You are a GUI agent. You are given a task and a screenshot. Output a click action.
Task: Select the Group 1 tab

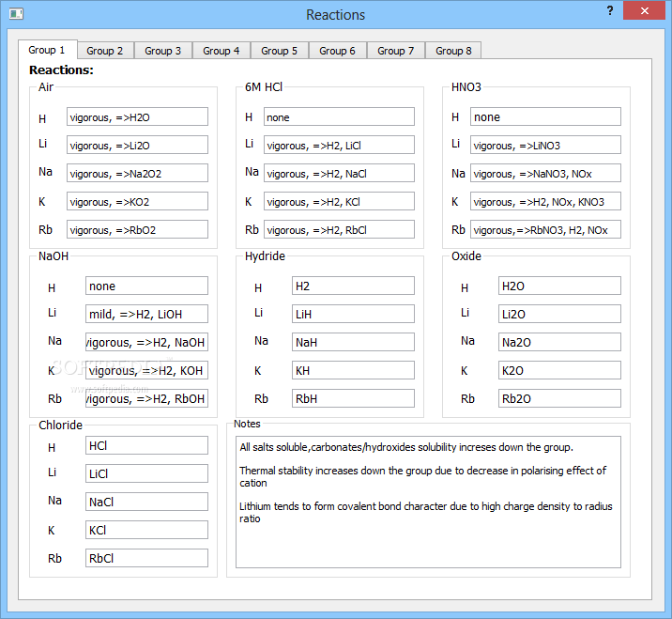coord(47,50)
